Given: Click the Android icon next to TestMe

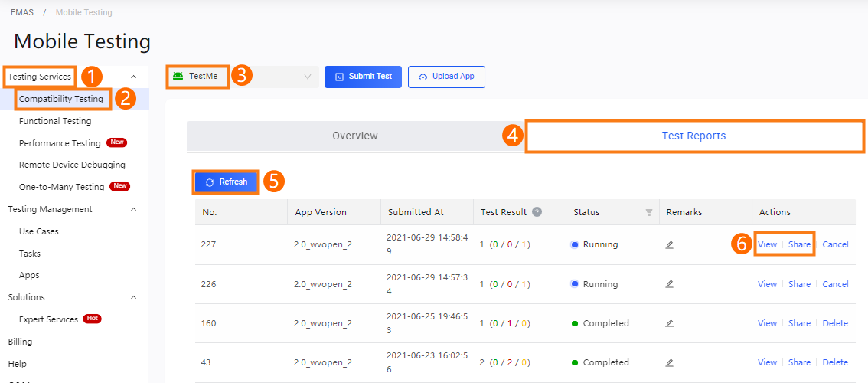Looking at the screenshot, I should point(178,76).
